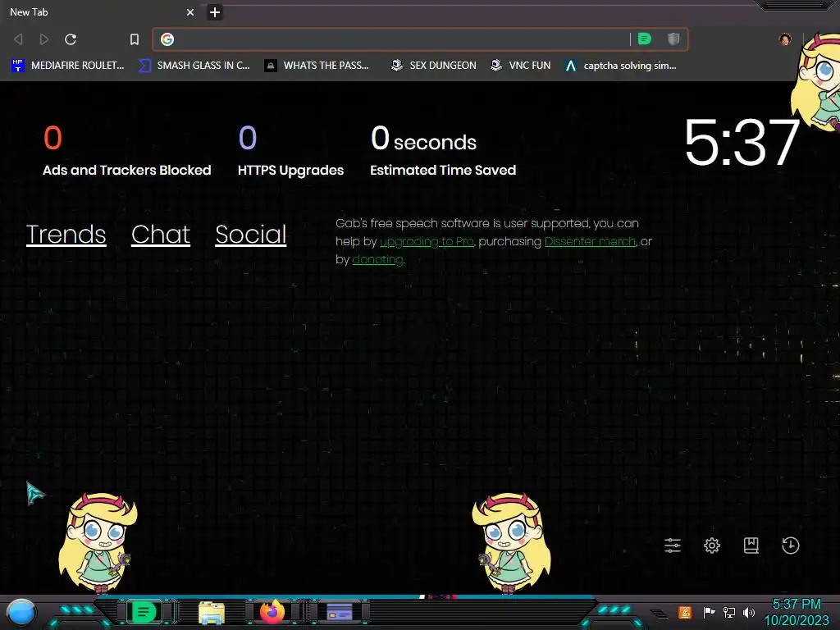Open the Action Center flag tray icon

pos(709,612)
